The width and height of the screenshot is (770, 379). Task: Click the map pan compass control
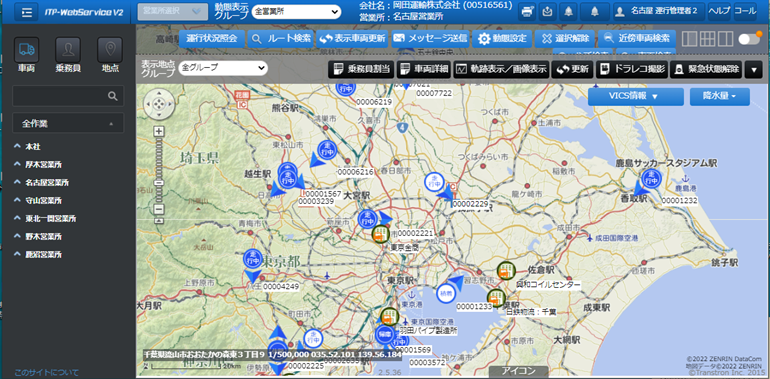tap(158, 104)
